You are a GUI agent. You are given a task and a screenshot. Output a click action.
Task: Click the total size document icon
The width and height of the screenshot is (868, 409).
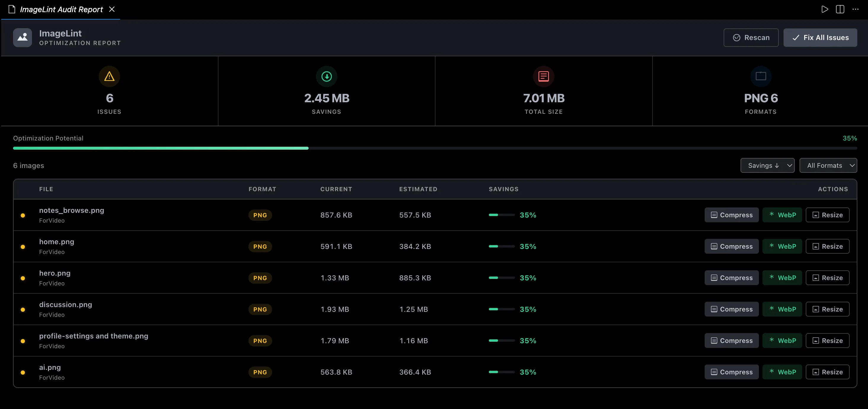[x=543, y=76]
